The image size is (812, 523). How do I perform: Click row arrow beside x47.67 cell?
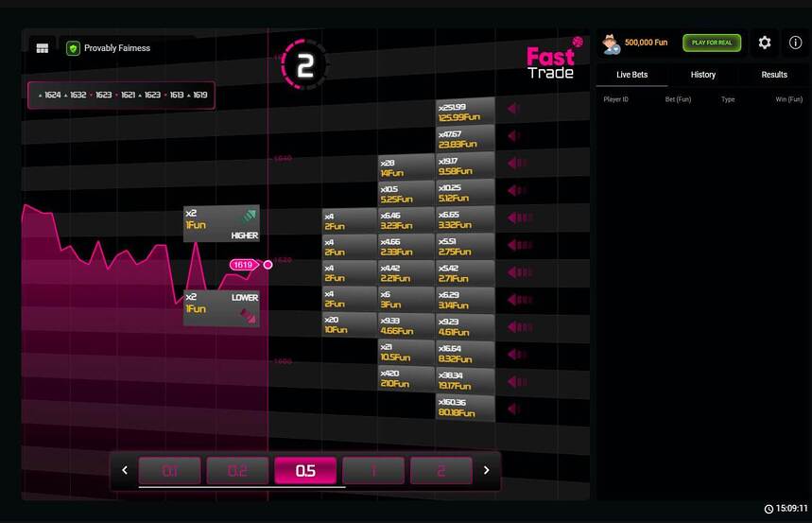point(513,136)
